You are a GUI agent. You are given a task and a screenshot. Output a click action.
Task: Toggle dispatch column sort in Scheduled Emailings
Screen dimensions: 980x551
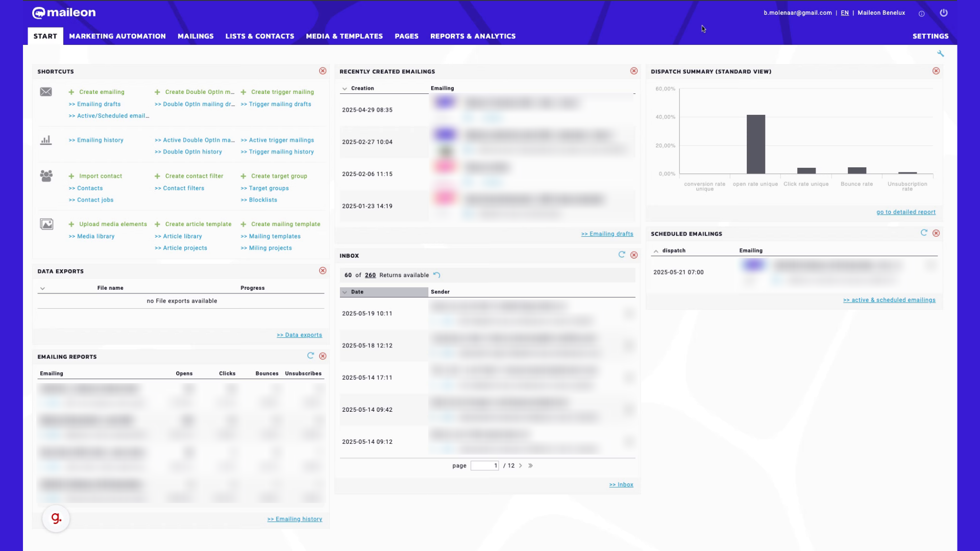pos(656,251)
